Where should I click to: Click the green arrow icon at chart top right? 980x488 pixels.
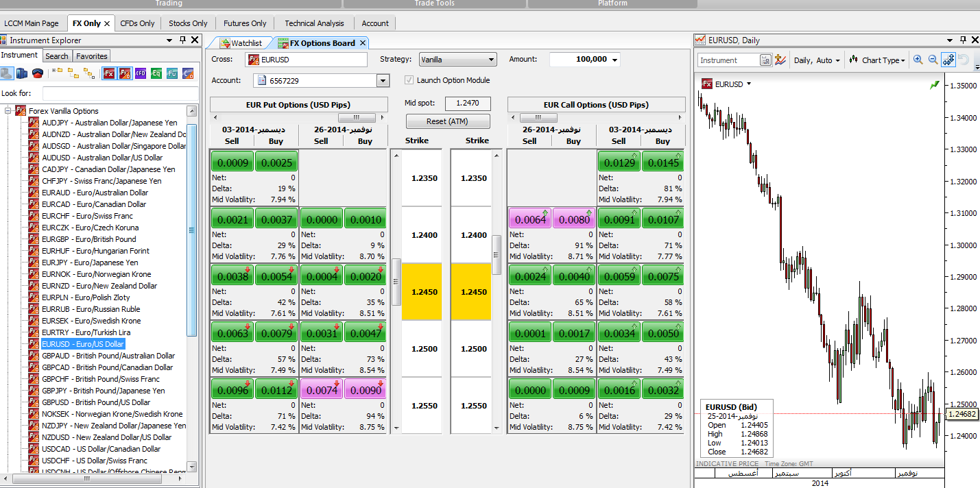point(934,85)
